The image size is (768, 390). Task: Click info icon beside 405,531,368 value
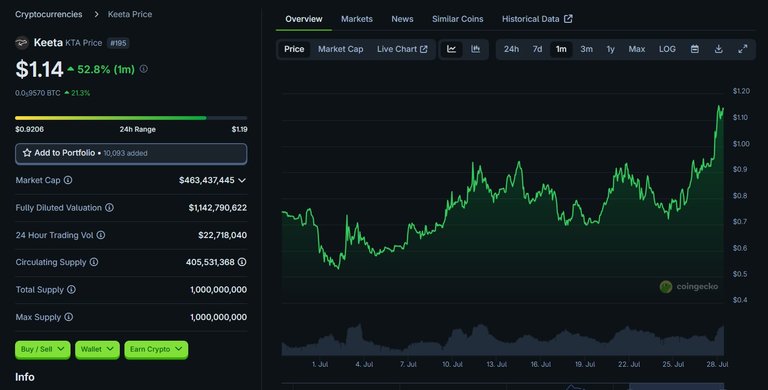(242, 262)
